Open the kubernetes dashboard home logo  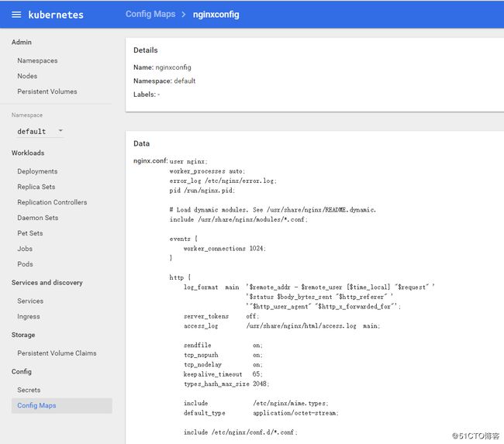click(x=56, y=15)
